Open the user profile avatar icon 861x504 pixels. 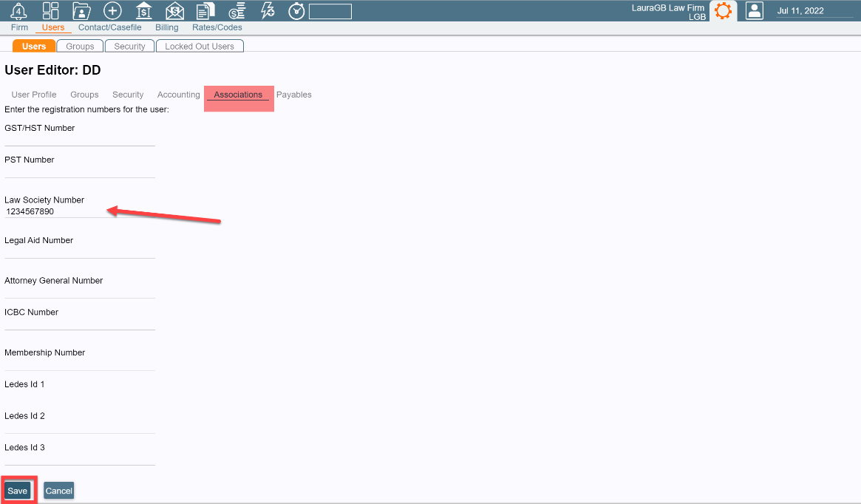(755, 10)
